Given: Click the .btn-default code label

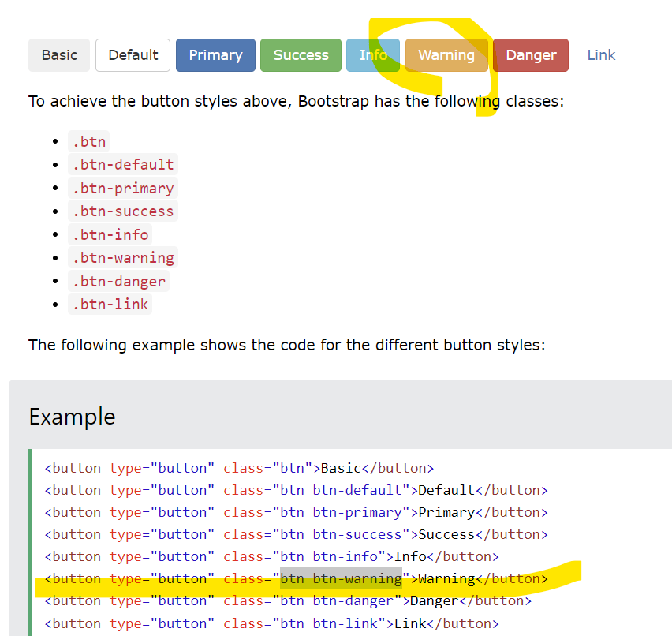Looking at the screenshot, I should click(x=123, y=165).
